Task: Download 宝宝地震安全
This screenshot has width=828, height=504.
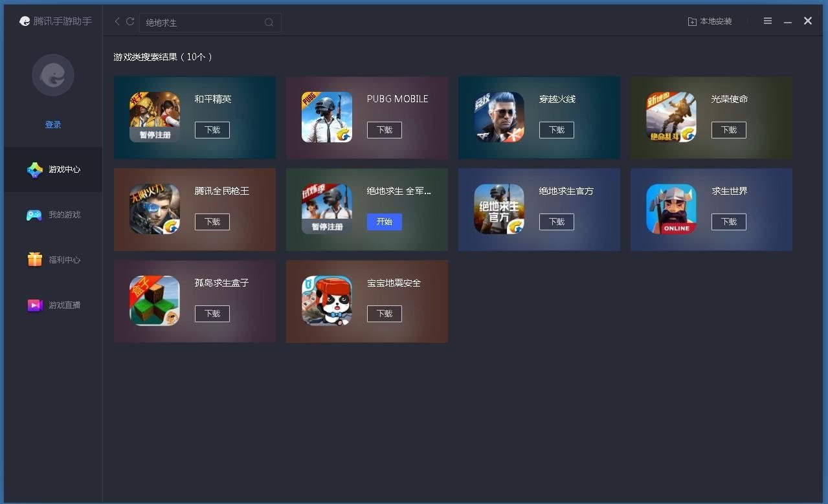Action: click(385, 314)
